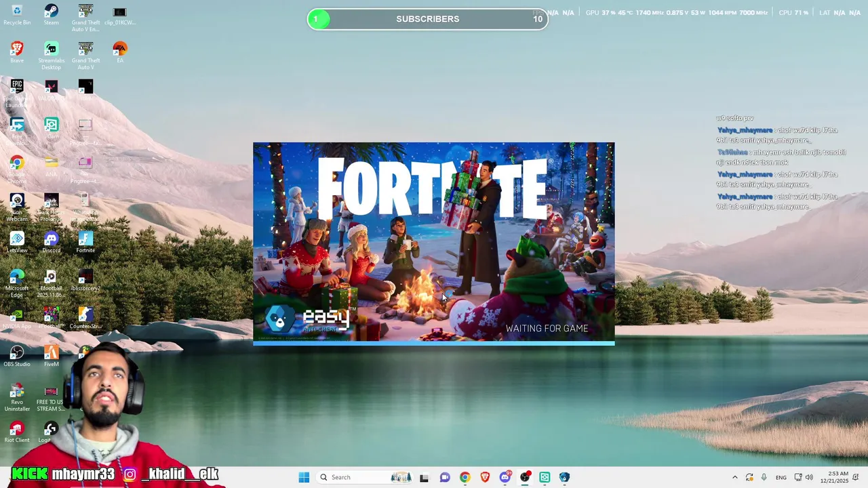Viewport: 868px width, 488px height.
Task: Launch NVIDIA App from the desktop
Action: 17,319
